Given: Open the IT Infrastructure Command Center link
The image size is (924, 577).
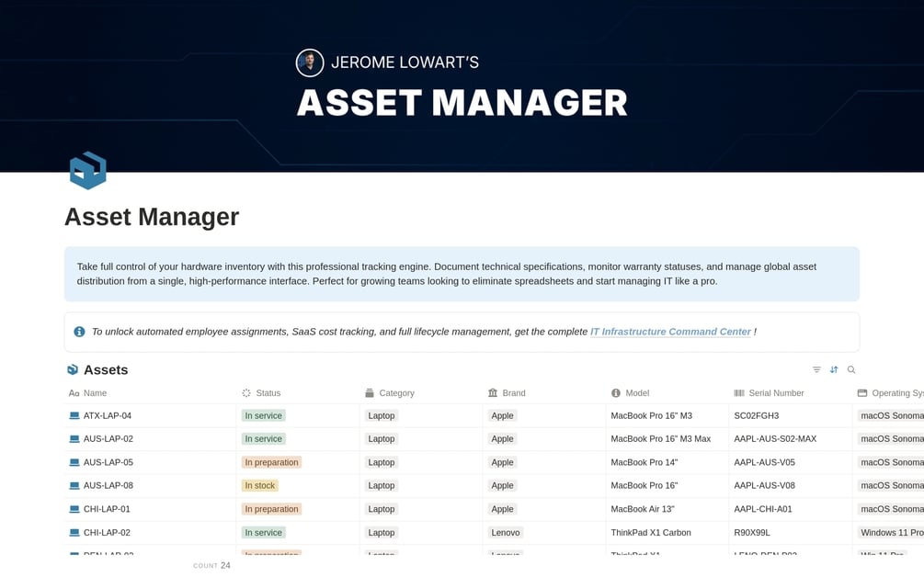Looking at the screenshot, I should coord(670,332).
